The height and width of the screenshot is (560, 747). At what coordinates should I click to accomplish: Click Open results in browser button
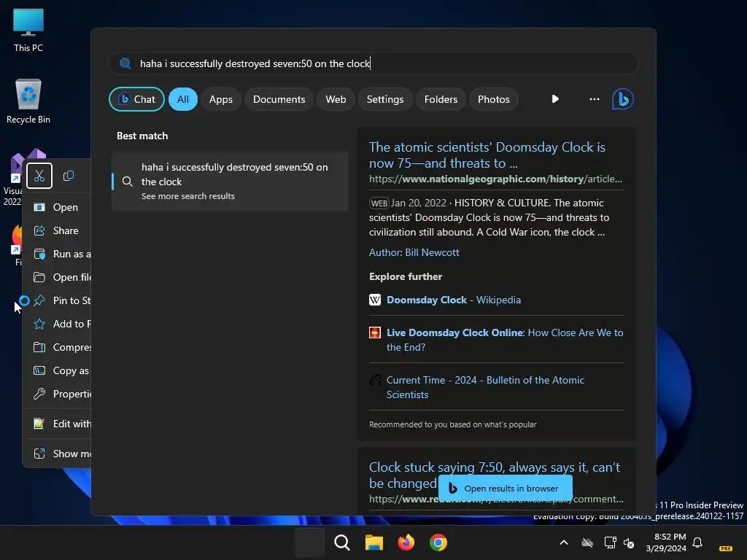505,488
